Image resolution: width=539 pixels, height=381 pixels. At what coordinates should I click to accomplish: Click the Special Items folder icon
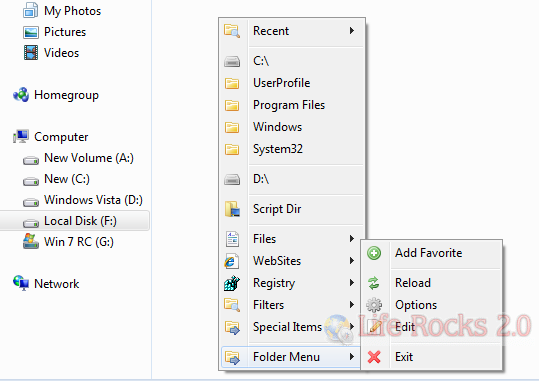[x=232, y=327]
